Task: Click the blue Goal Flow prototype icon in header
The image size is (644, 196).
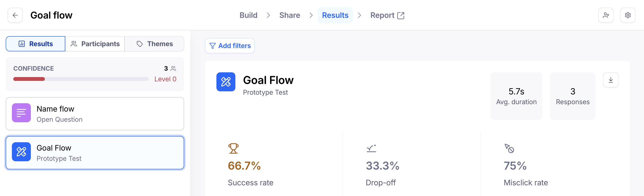Action: point(226,82)
